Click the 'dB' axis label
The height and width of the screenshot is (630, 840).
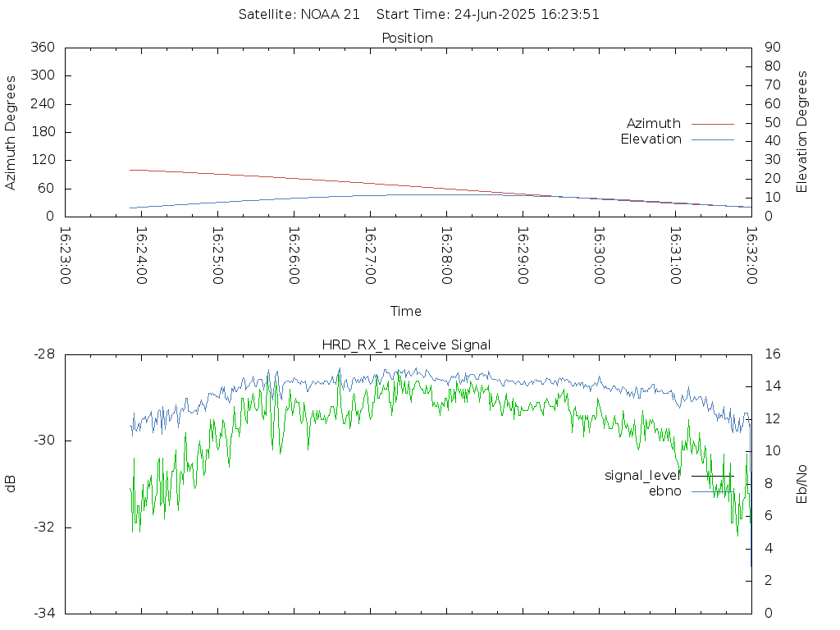point(10,484)
